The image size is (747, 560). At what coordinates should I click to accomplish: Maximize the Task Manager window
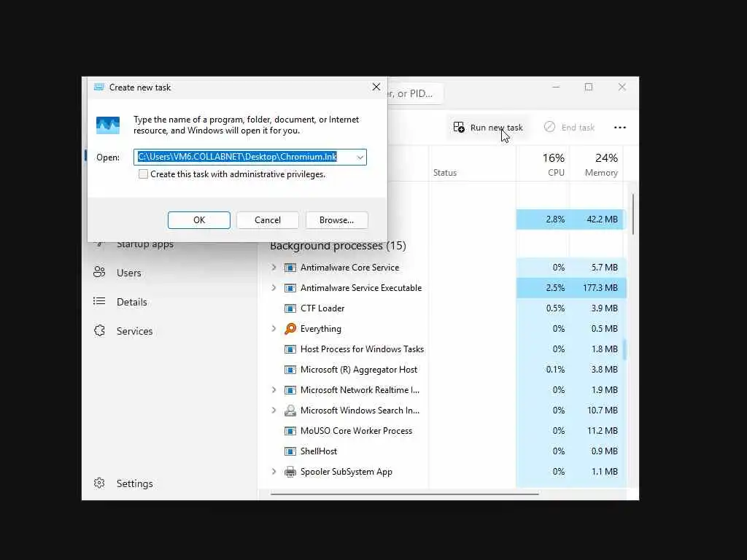[x=589, y=87]
